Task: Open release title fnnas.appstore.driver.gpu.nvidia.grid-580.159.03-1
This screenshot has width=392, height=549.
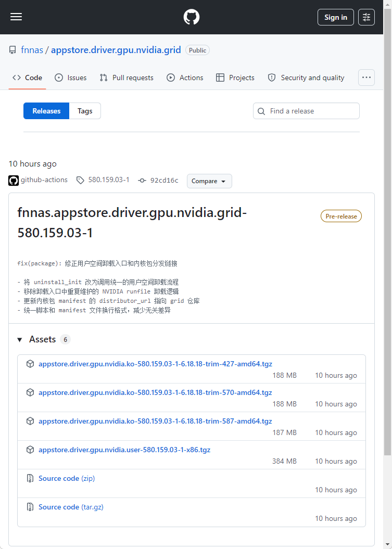Action: (132, 222)
